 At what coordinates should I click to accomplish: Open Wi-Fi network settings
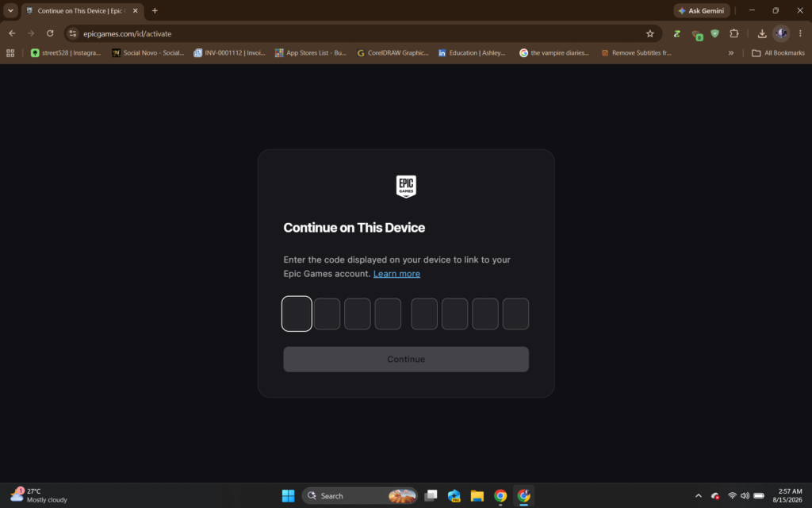pos(732,495)
